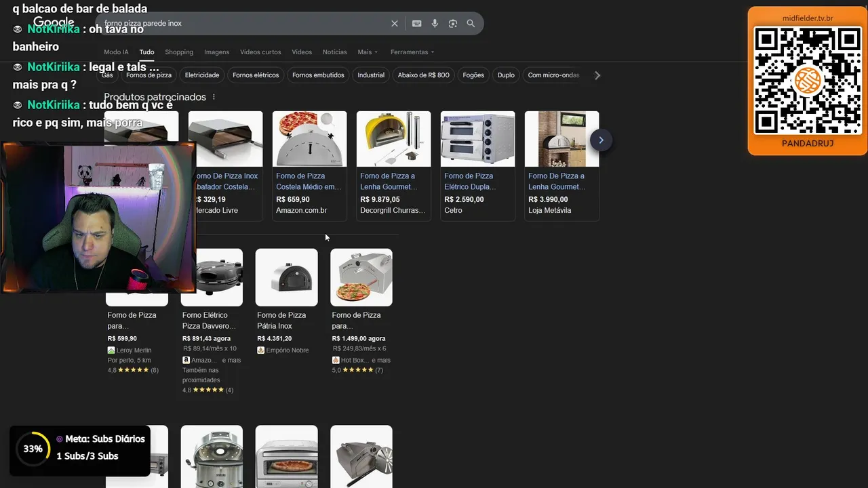868x488 pixels.
Task: Apply the Industrial filter chip
Action: tap(371, 75)
